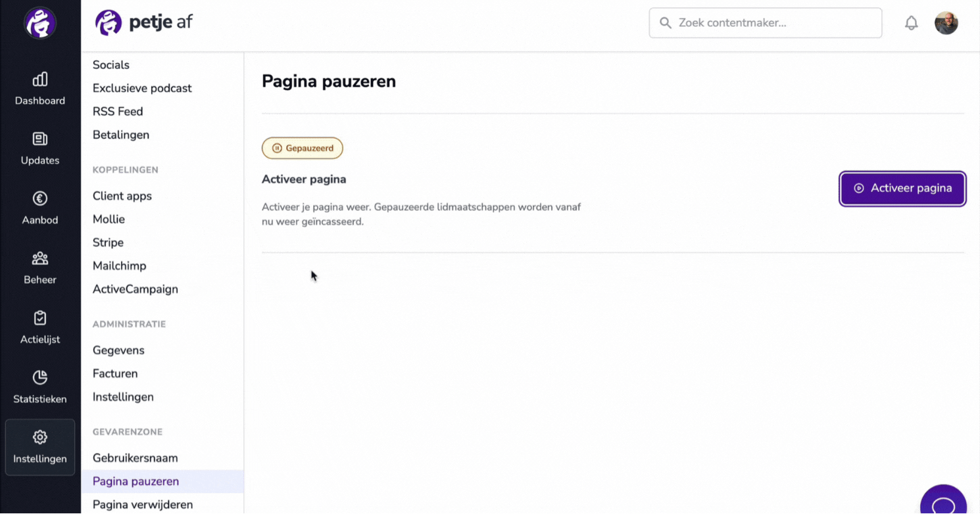Open the chat support bubble
Image resolution: width=980 pixels, height=514 pixels.
(944, 501)
